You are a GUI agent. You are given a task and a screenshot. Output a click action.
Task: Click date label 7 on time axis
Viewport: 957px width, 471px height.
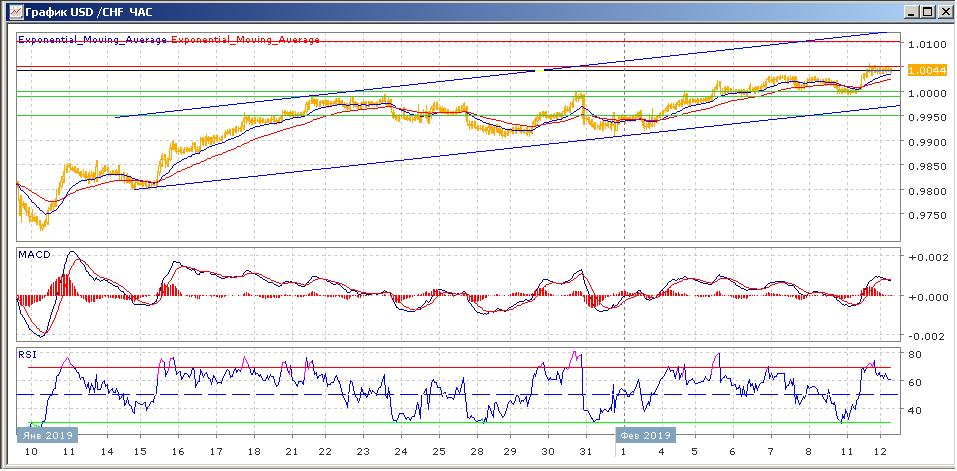click(771, 452)
